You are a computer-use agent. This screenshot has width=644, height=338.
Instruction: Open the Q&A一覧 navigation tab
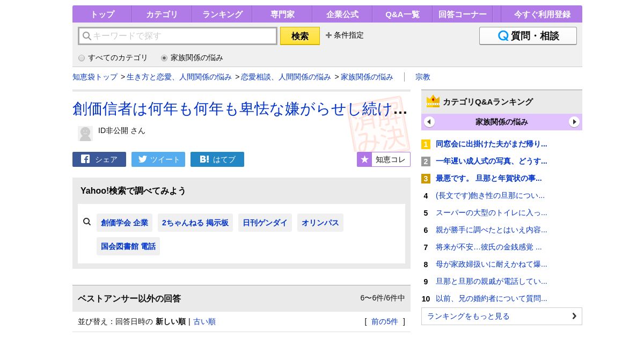[x=402, y=14]
